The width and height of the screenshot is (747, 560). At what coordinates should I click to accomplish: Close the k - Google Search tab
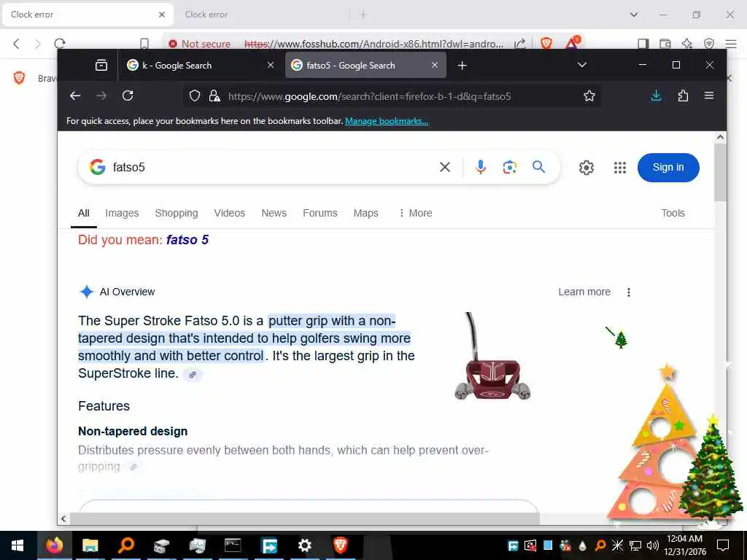(x=271, y=65)
